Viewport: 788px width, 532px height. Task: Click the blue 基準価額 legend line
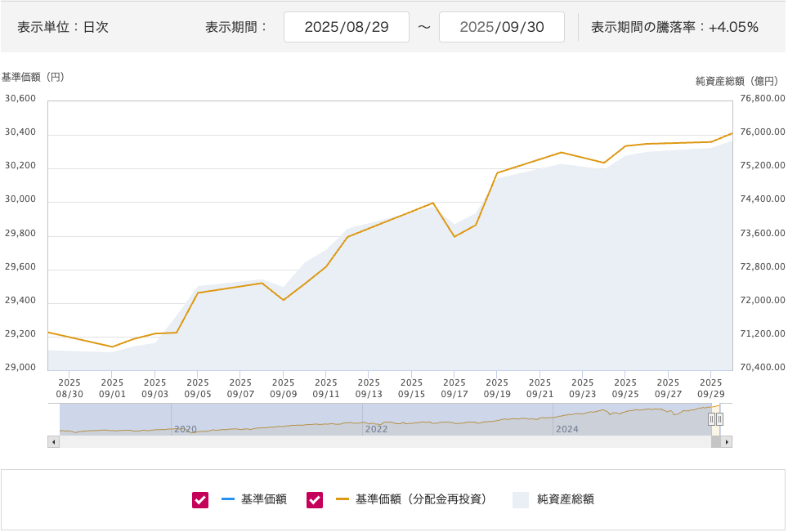click(x=227, y=499)
